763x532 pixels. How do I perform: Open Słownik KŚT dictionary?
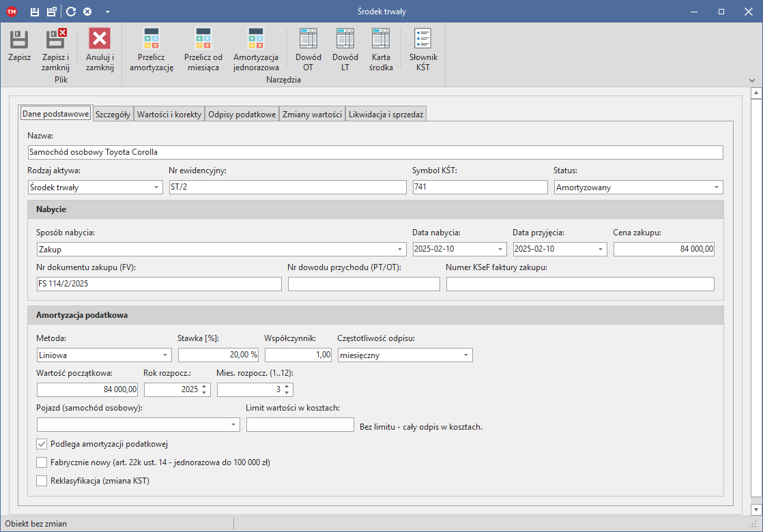click(x=423, y=50)
